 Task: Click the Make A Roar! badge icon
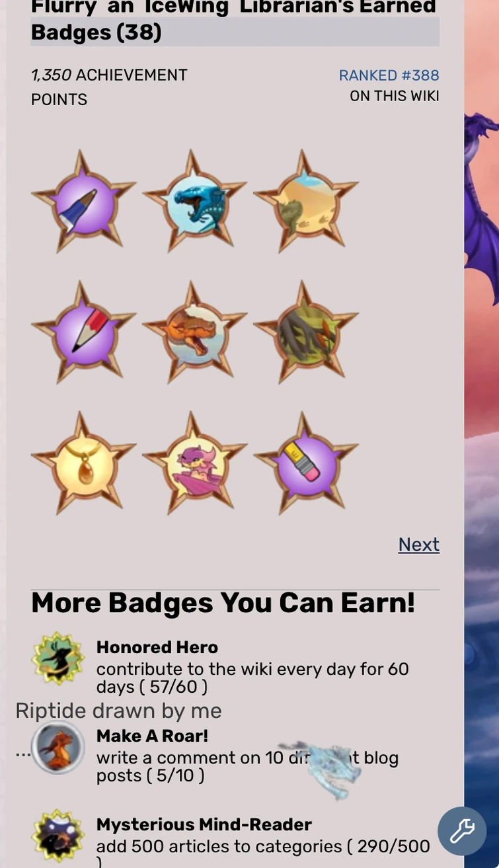tap(58, 747)
